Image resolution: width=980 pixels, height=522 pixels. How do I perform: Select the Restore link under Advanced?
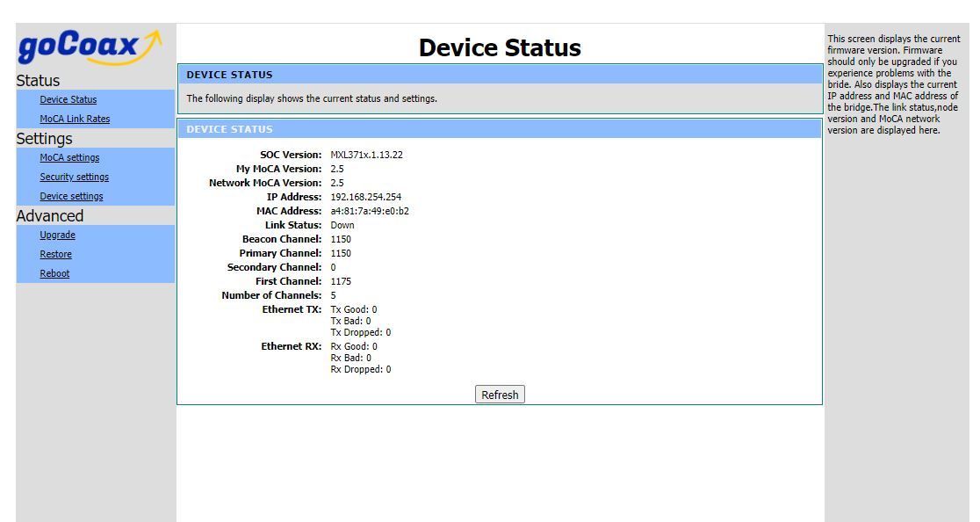click(55, 254)
